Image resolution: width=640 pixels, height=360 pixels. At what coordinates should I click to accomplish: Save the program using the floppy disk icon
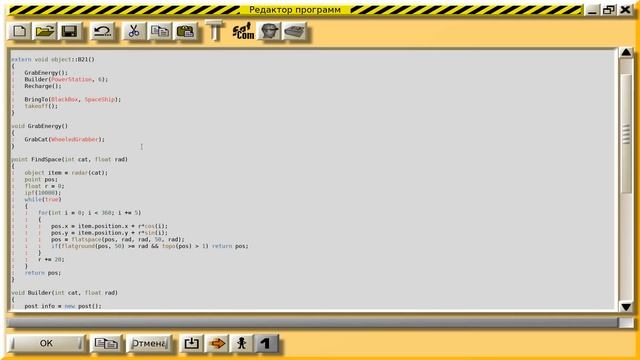[x=70, y=31]
